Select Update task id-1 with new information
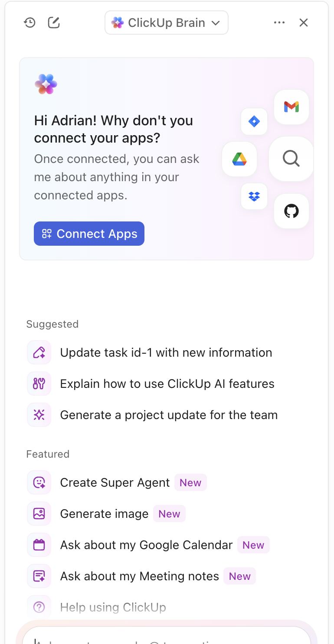334x644 pixels. pyautogui.click(x=166, y=352)
